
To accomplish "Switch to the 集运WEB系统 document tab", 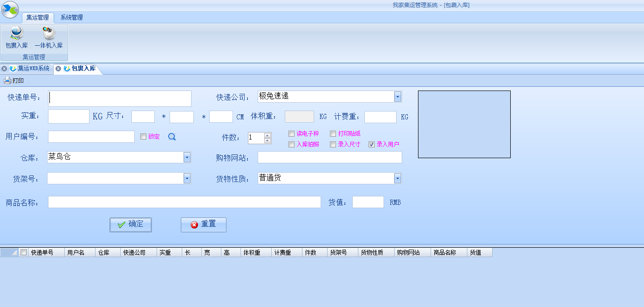I will [x=33, y=69].
